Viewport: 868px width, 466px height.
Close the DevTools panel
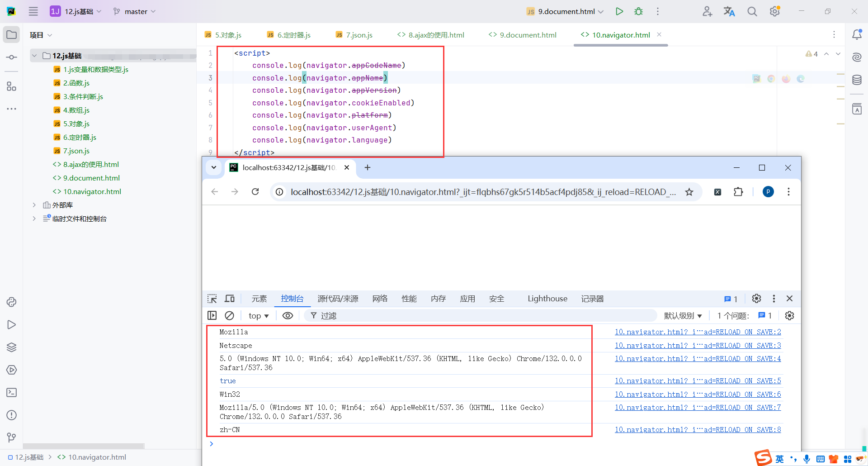click(x=789, y=299)
